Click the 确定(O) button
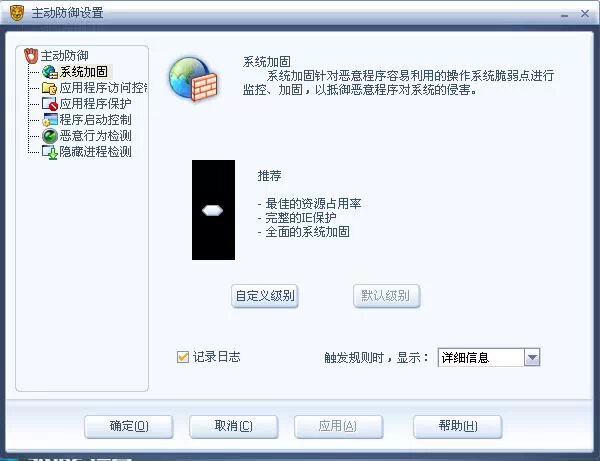The image size is (600, 461). (x=129, y=426)
